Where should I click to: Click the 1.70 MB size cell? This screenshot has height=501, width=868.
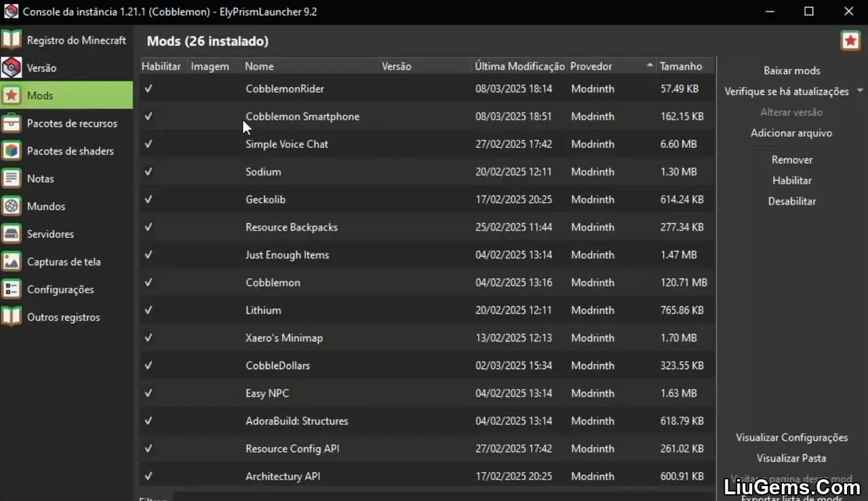[678, 338]
